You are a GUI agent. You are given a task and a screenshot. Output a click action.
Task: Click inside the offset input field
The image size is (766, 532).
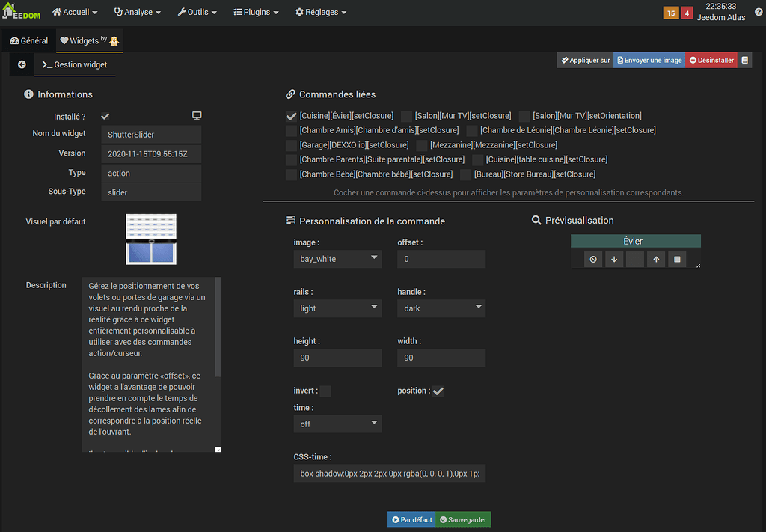pyautogui.click(x=441, y=258)
